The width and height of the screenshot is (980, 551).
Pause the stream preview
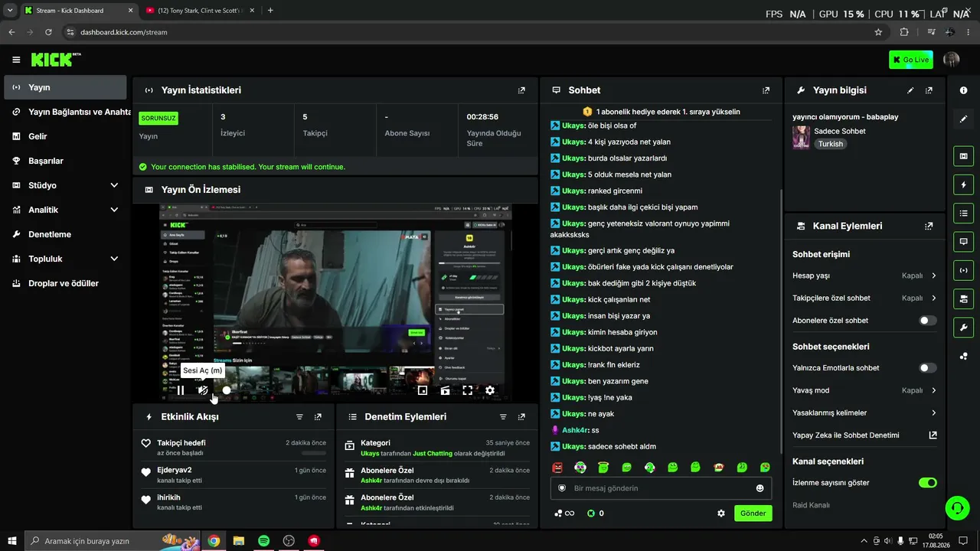181,390
